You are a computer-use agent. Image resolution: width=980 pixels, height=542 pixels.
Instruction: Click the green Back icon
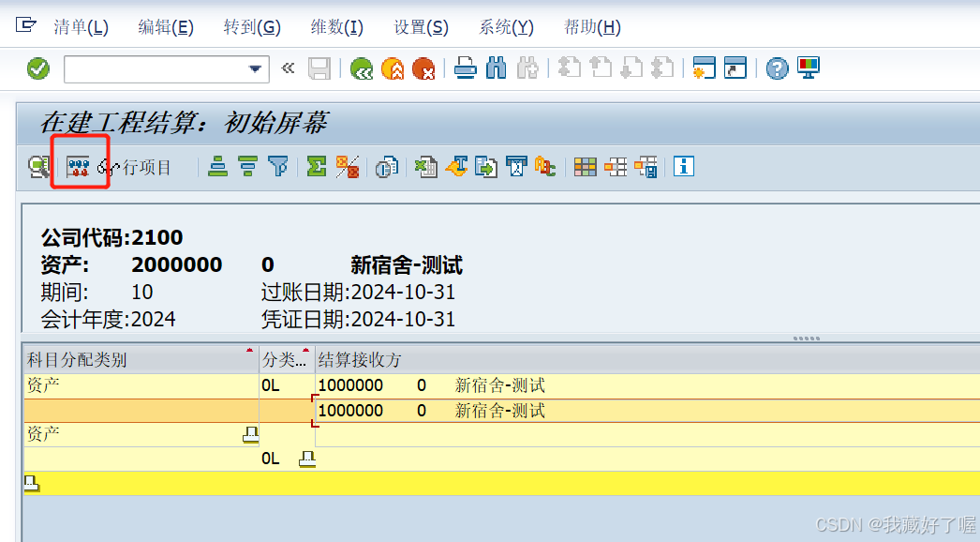pos(362,68)
